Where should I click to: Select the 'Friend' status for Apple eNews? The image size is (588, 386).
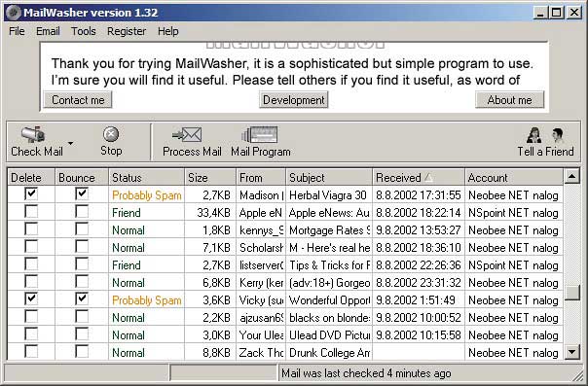127,213
